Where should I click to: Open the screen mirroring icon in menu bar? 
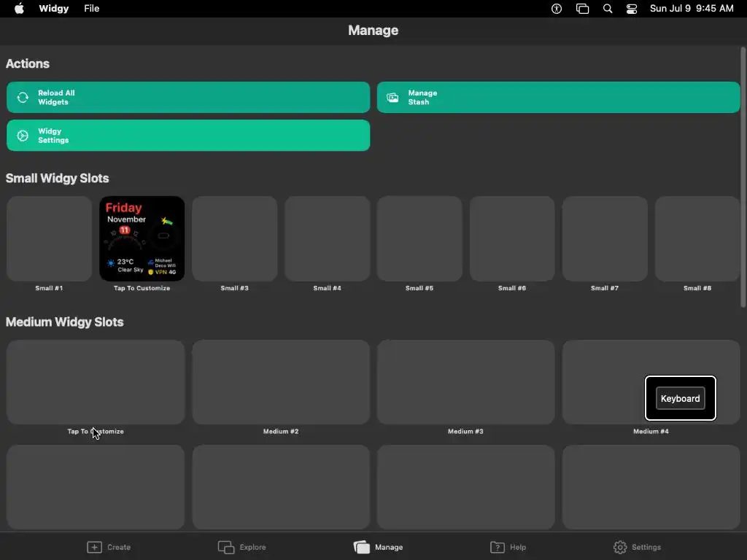click(582, 9)
